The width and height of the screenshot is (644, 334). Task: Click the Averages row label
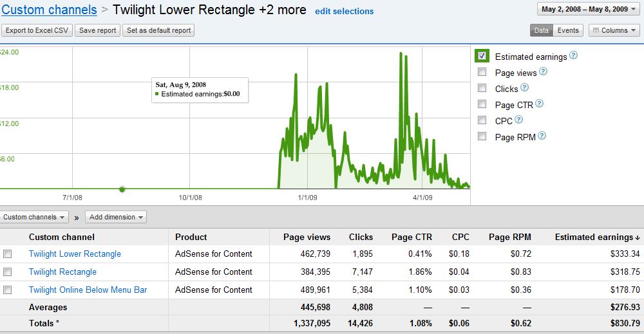point(48,308)
